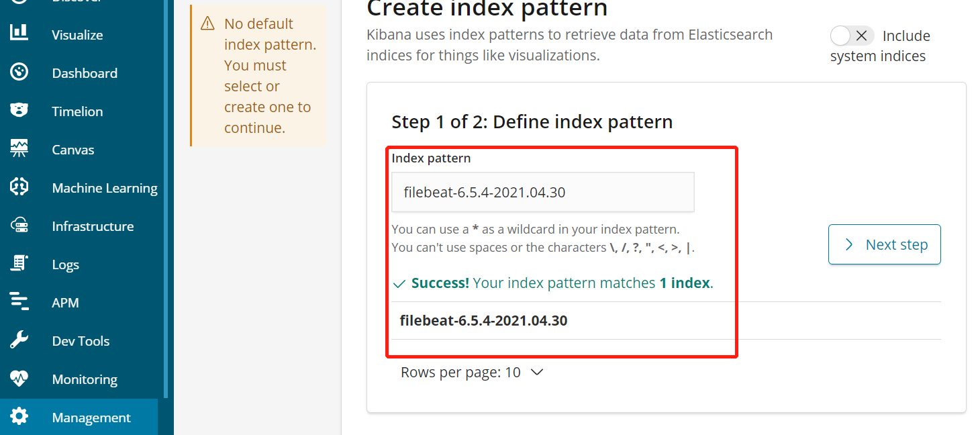Open the Dashboard menu item
This screenshot has height=435, width=980.
85,73
